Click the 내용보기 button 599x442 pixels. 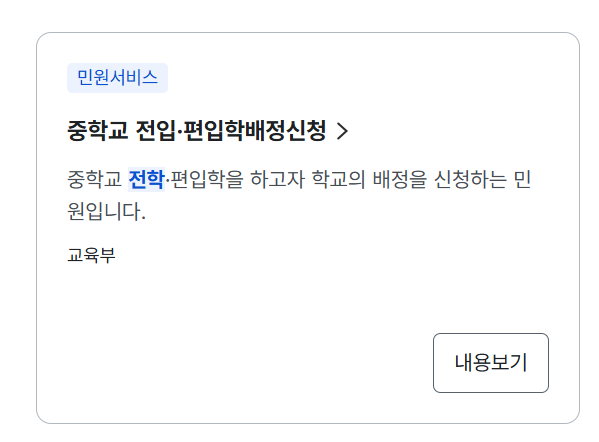(491, 363)
